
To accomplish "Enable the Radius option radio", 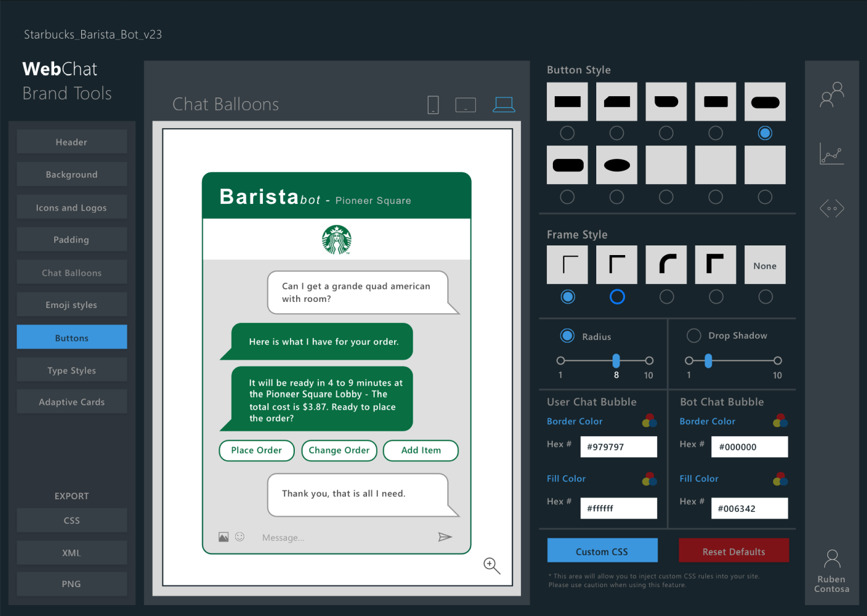I will 567,336.
